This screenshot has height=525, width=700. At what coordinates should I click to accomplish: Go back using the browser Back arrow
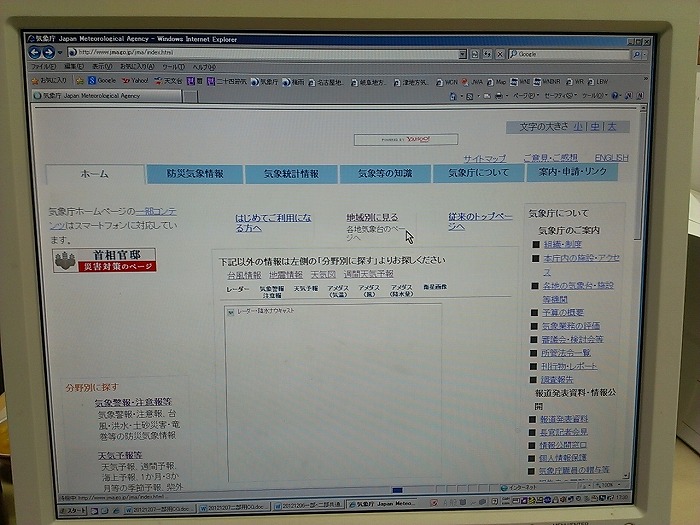pyautogui.click(x=35, y=52)
